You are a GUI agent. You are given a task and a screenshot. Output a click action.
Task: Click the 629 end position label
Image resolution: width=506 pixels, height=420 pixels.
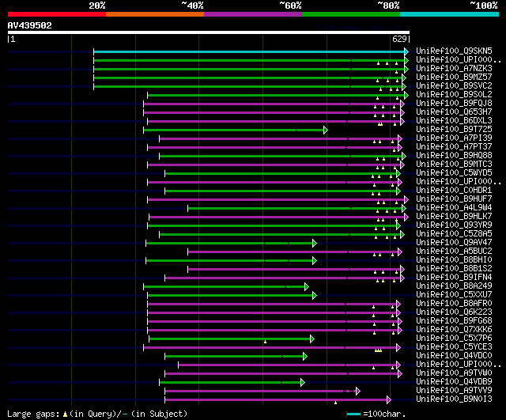click(399, 39)
